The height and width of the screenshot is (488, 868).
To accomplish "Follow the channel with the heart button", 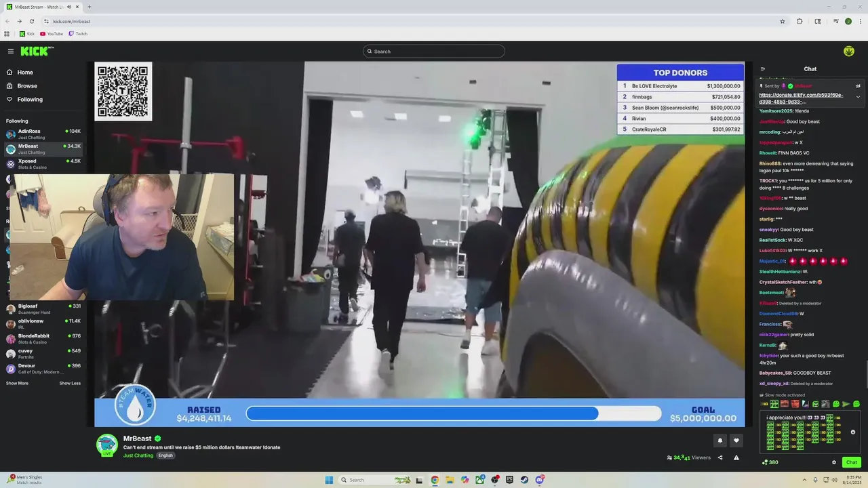I will [x=736, y=441].
